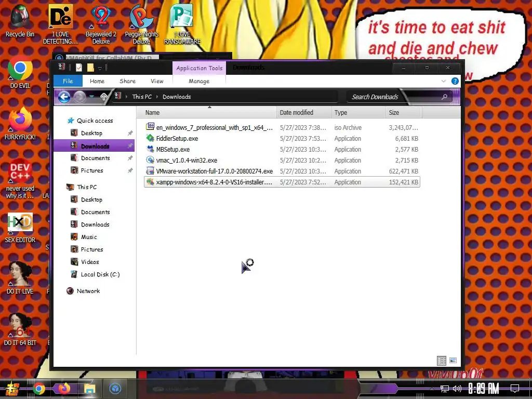Select VMware-workstation-full installer file
The width and height of the screenshot is (532, 399).
(282, 171)
